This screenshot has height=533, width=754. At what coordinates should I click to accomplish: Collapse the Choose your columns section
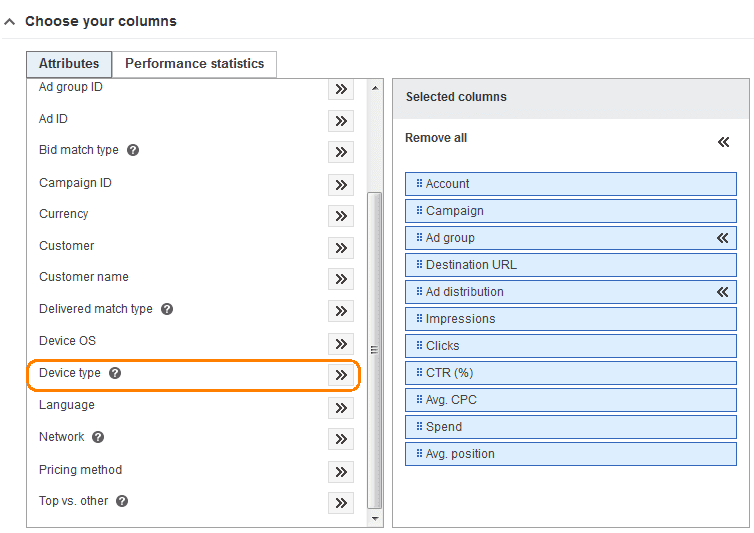point(10,22)
